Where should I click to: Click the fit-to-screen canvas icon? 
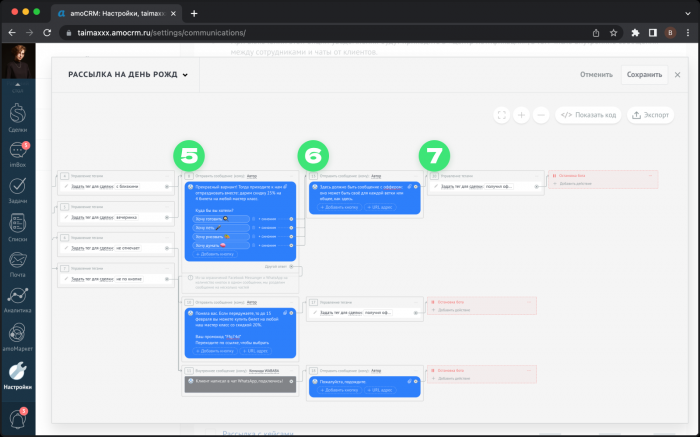pos(502,115)
